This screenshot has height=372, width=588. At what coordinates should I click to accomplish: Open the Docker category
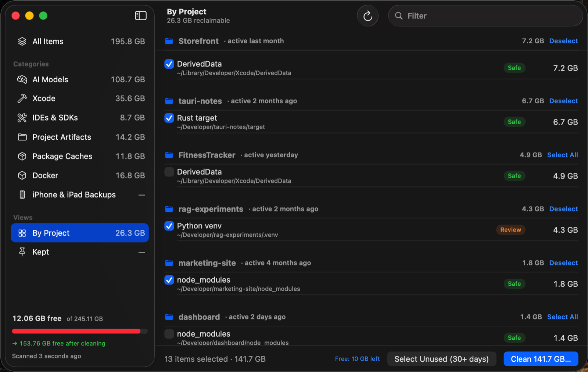(80, 175)
